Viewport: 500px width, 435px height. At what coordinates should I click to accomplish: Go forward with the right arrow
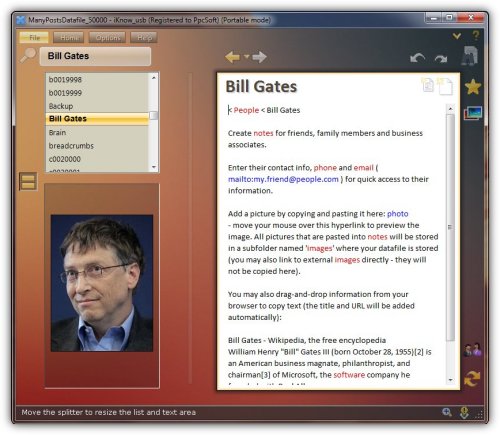259,57
